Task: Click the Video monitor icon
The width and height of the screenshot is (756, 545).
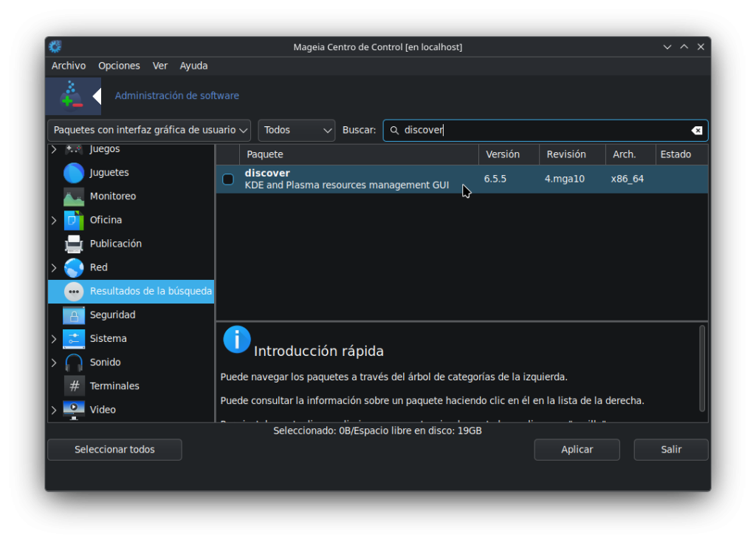Action: coord(74,409)
